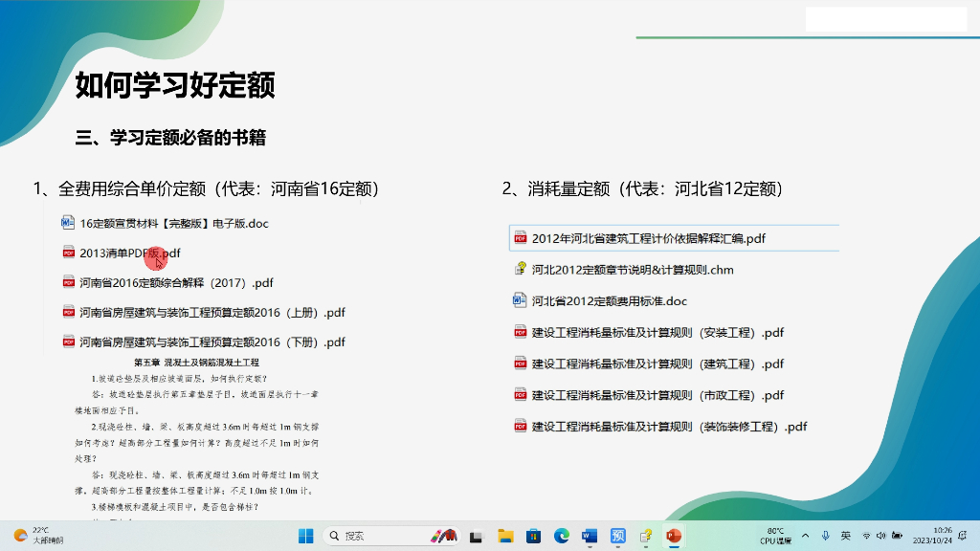Open the Windows Start menu
Viewport: 980px width, 551px height.
point(305,536)
